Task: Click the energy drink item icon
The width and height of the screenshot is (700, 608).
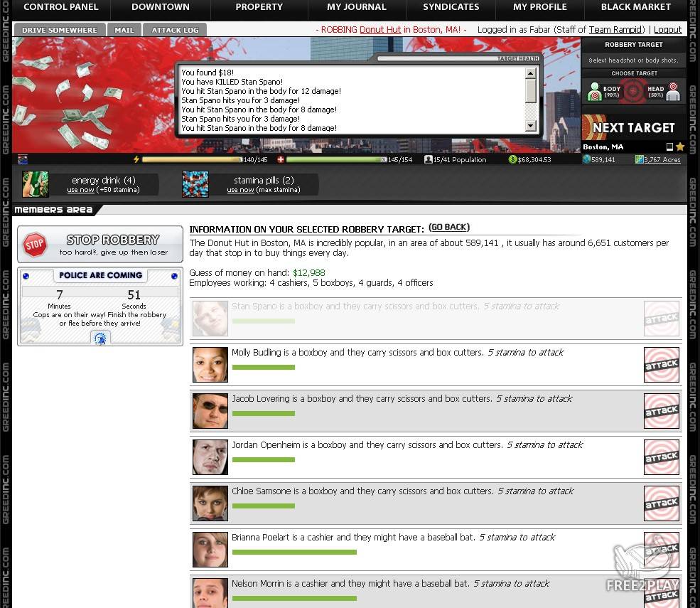Action: [x=35, y=184]
